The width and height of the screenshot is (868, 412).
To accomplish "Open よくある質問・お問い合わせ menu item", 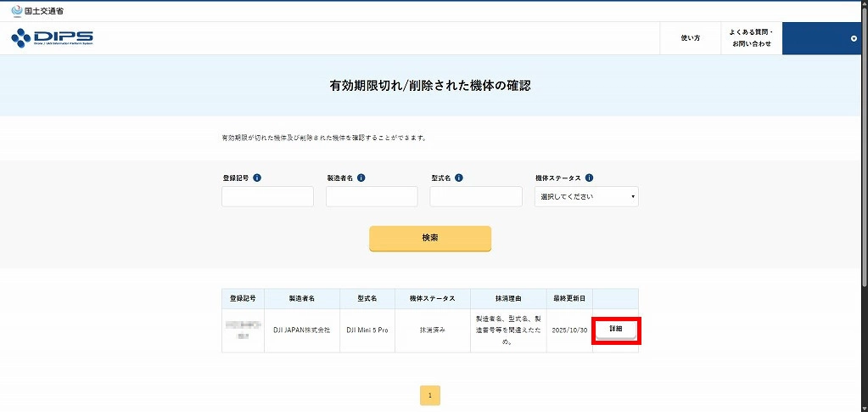I will click(x=751, y=38).
